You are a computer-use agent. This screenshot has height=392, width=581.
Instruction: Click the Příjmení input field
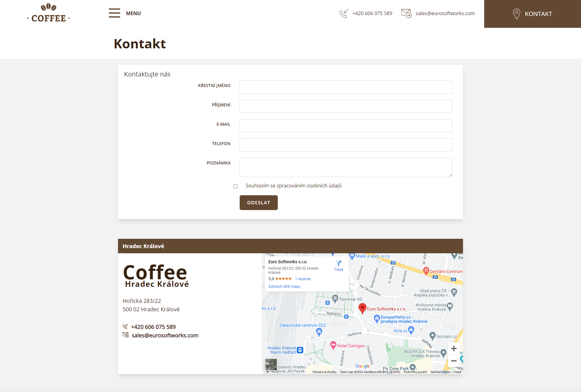346,106
